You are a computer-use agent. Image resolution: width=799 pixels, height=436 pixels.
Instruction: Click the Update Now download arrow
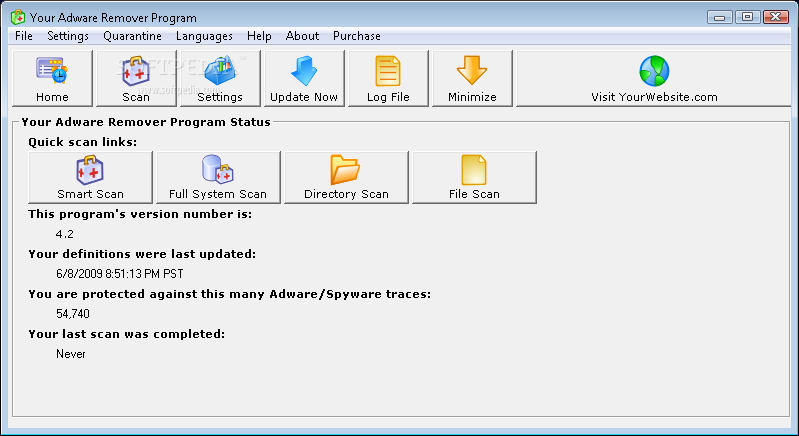[304, 78]
